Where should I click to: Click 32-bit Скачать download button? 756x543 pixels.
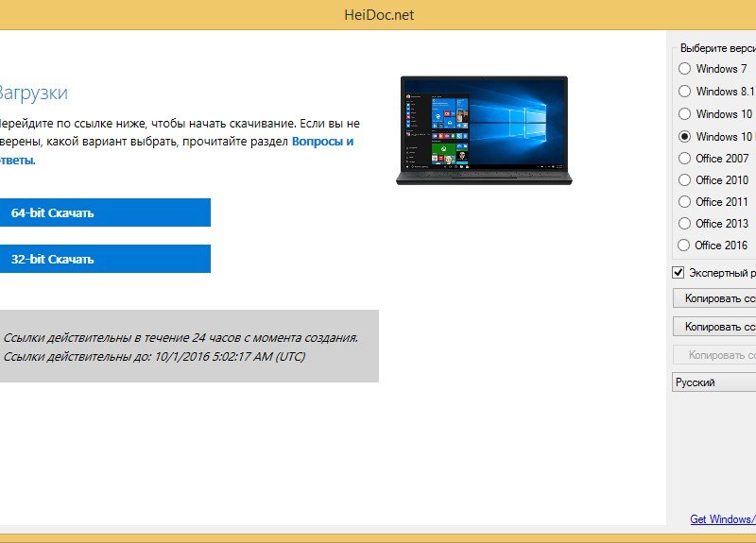click(105, 259)
